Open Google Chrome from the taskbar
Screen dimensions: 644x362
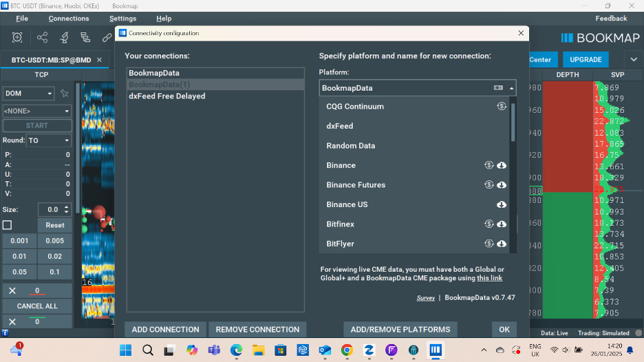coord(347,350)
